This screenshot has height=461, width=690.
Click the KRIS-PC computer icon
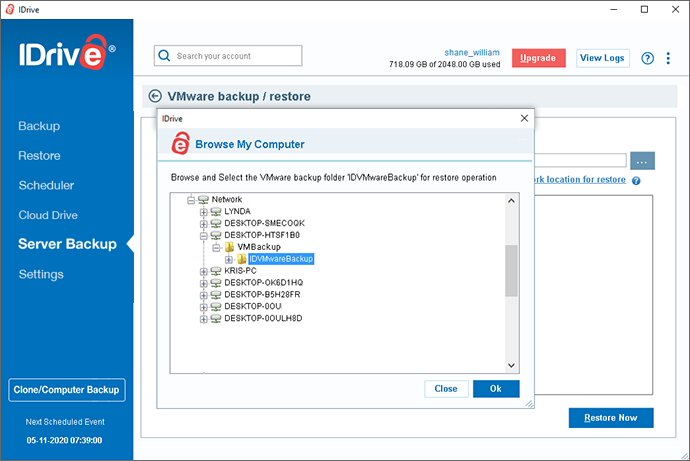pyautogui.click(x=216, y=271)
